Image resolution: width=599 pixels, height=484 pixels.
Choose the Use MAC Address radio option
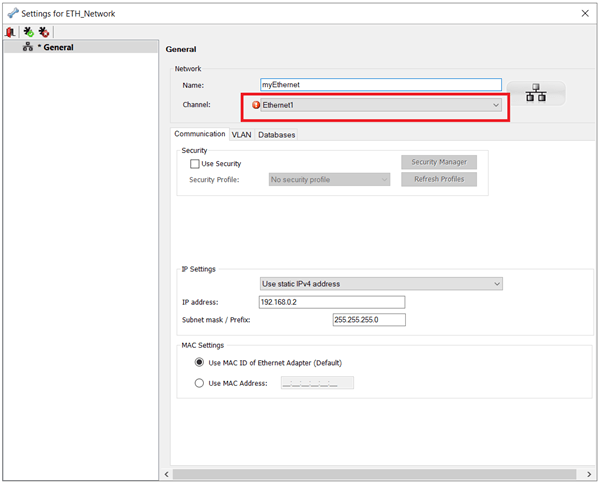[199, 383]
